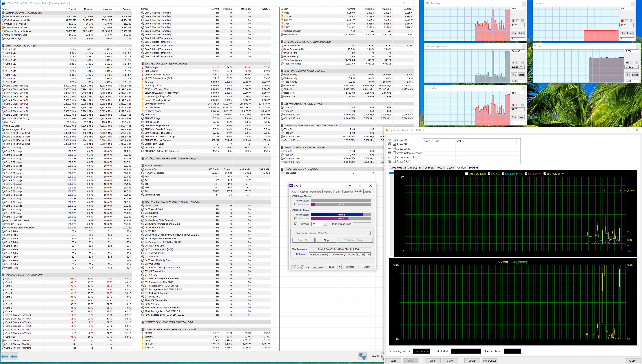
Task: Click the collapse columns arrows icon in HWiNFO
Action: 14,356
